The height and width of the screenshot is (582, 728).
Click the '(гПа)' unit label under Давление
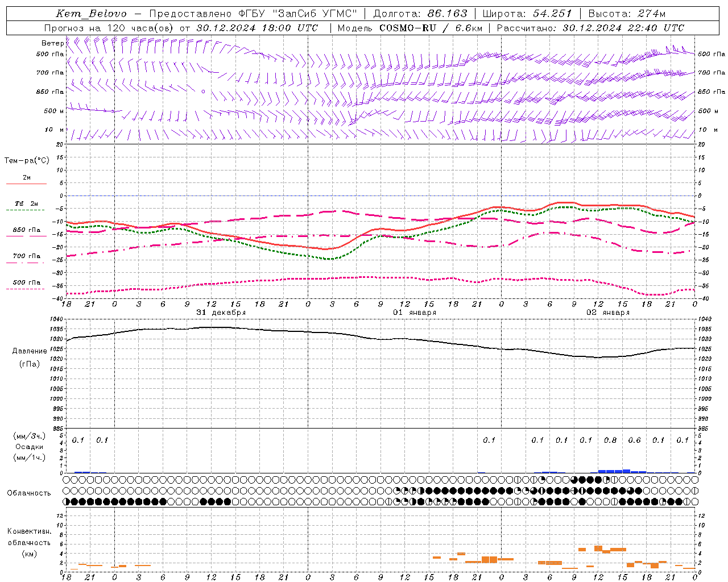(x=29, y=364)
